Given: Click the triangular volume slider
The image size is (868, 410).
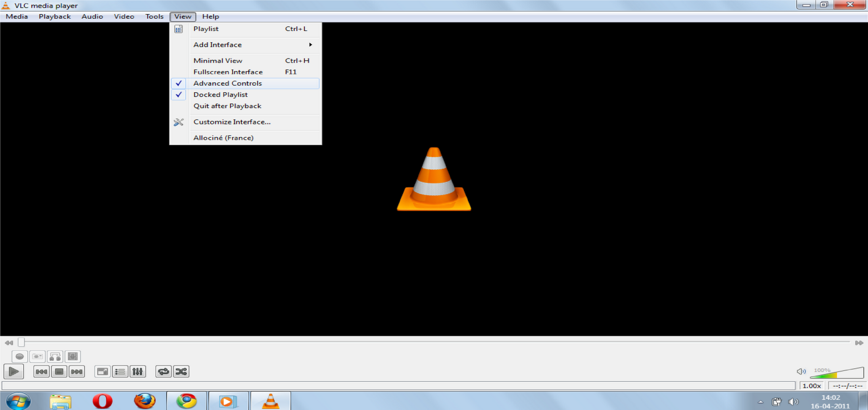Looking at the screenshot, I should pyautogui.click(x=837, y=372).
